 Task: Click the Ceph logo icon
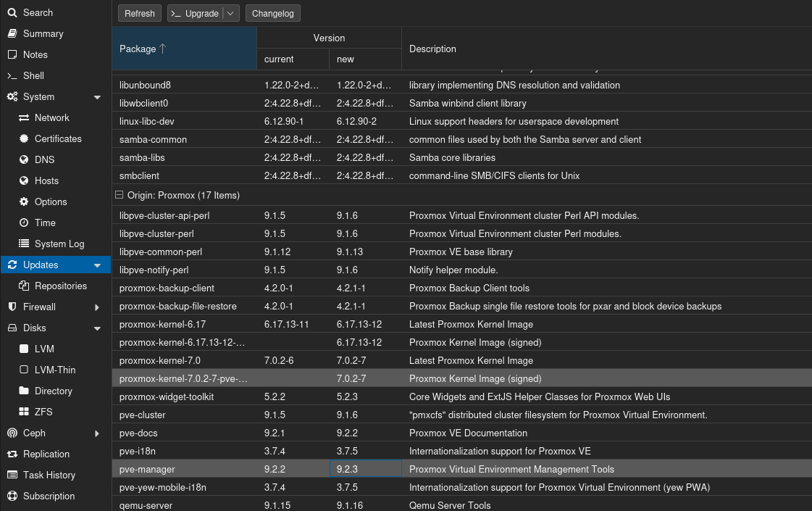12,433
